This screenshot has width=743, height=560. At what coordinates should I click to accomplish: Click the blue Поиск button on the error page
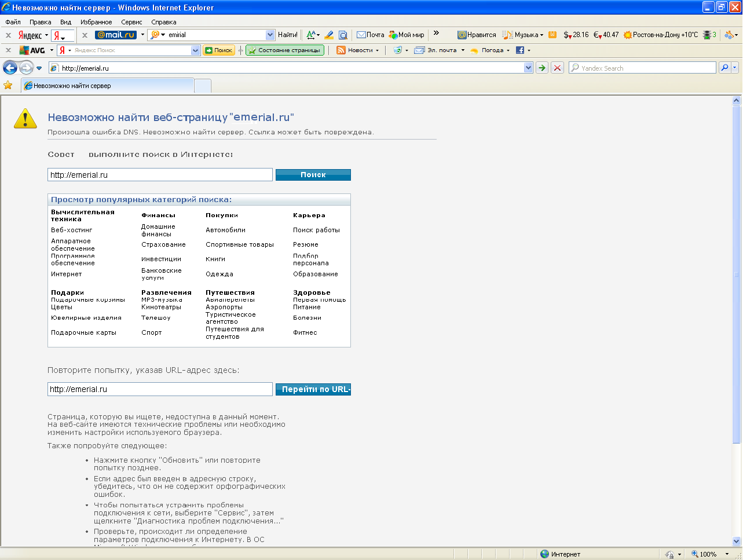313,175
